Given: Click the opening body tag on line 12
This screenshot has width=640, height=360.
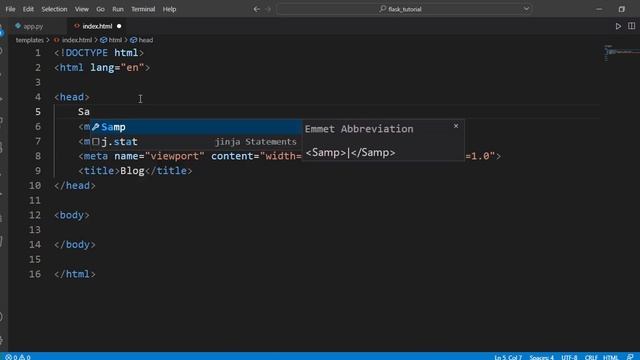Looking at the screenshot, I should (72, 215).
